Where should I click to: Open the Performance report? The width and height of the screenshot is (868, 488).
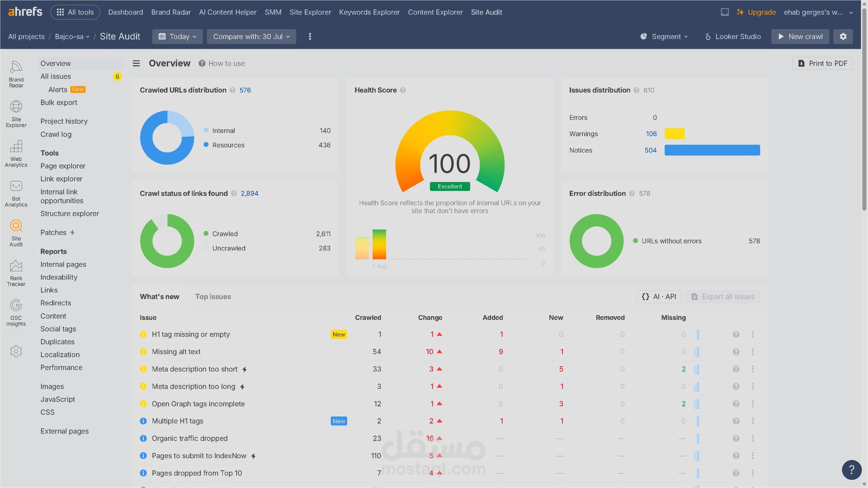point(61,368)
